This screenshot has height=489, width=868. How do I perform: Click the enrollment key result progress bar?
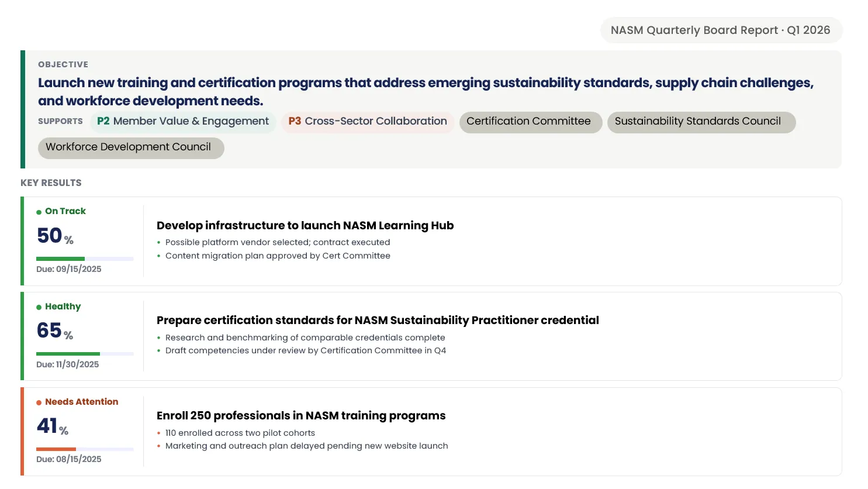[85, 449]
